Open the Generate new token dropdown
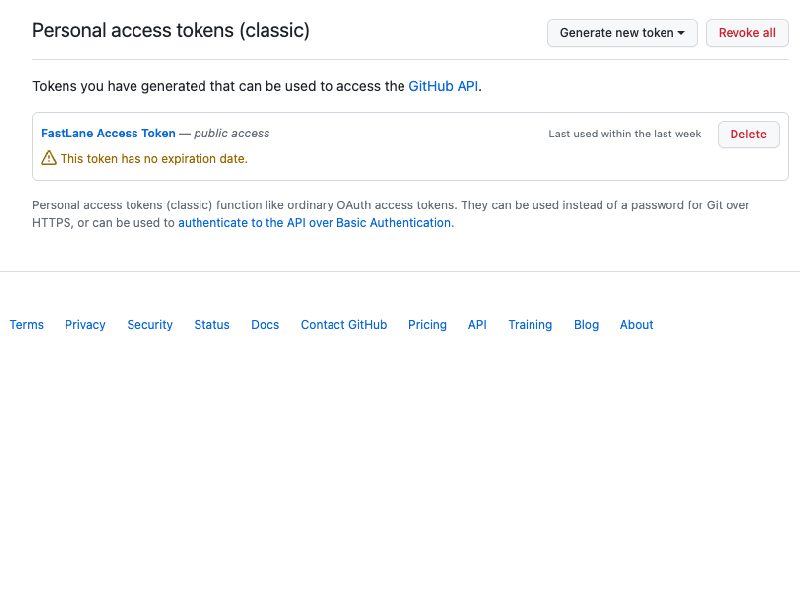The height and width of the screenshot is (609, 800). pos(622,33)
